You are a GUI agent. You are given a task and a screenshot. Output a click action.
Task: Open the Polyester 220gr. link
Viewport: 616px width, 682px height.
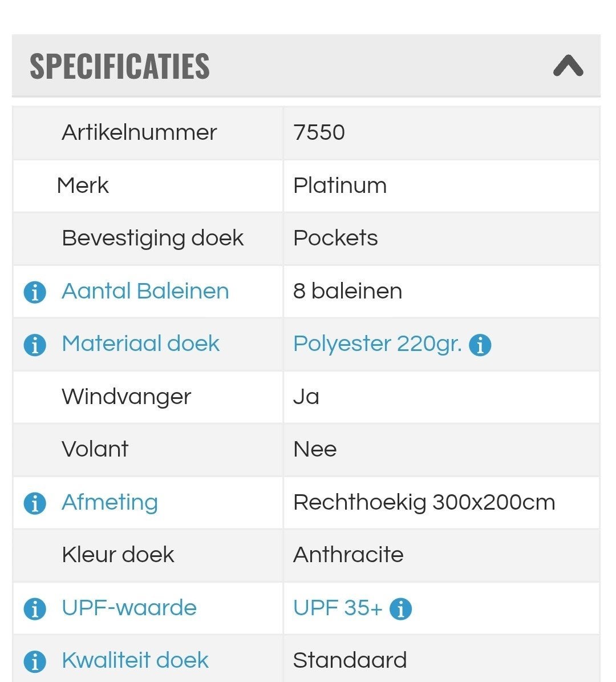[x=378, y=344]
